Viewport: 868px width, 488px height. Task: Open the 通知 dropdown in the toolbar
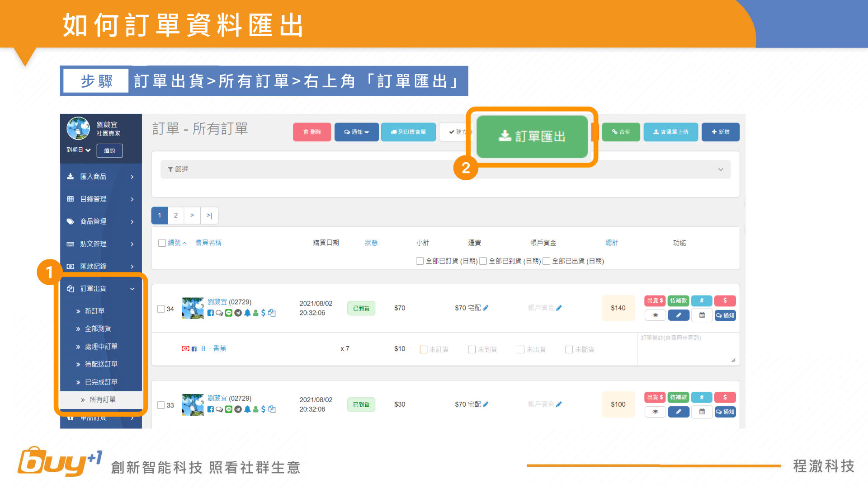(356, 132)
